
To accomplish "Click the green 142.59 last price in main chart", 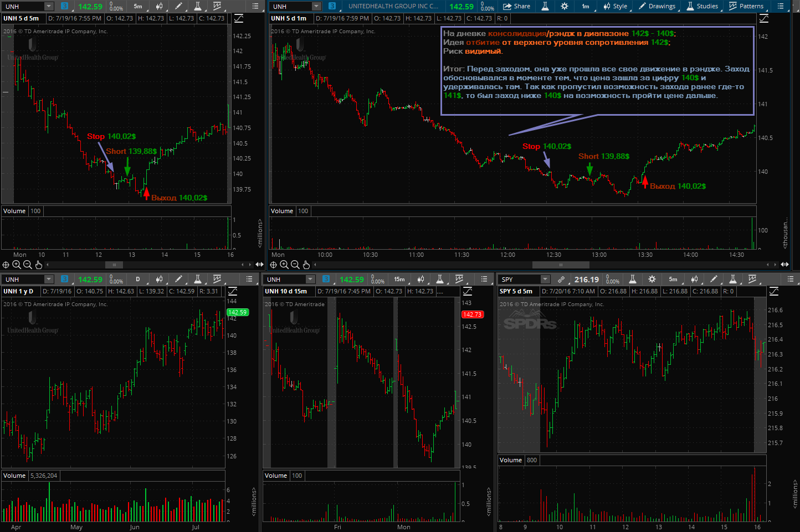I will click(461, 7).
